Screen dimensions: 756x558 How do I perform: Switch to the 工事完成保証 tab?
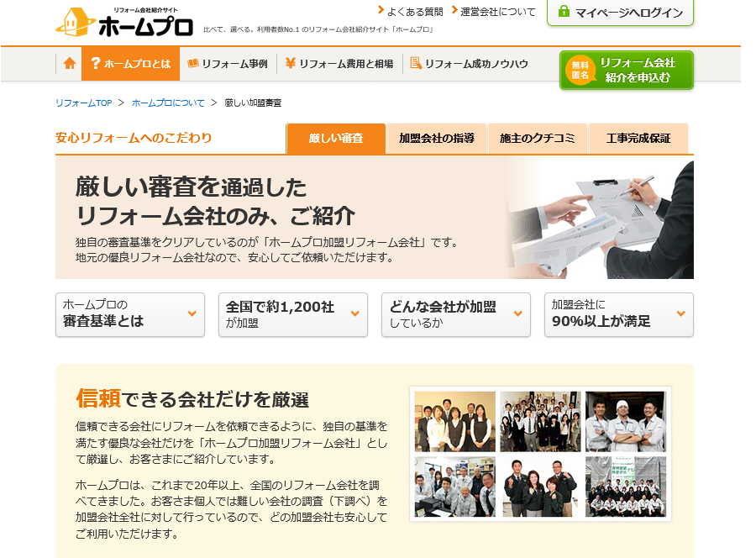pos(638,139)
